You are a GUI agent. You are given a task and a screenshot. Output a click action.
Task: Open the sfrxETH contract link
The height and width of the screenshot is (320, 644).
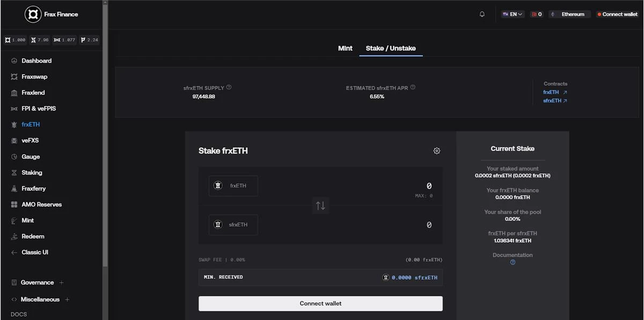click(555, 101)
